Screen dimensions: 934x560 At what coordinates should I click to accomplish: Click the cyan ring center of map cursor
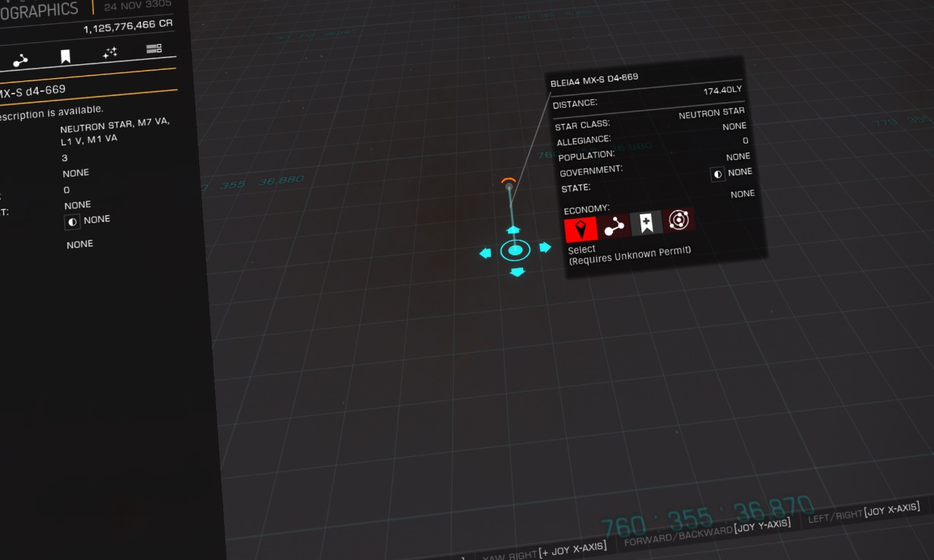click(x=515, y=251)
